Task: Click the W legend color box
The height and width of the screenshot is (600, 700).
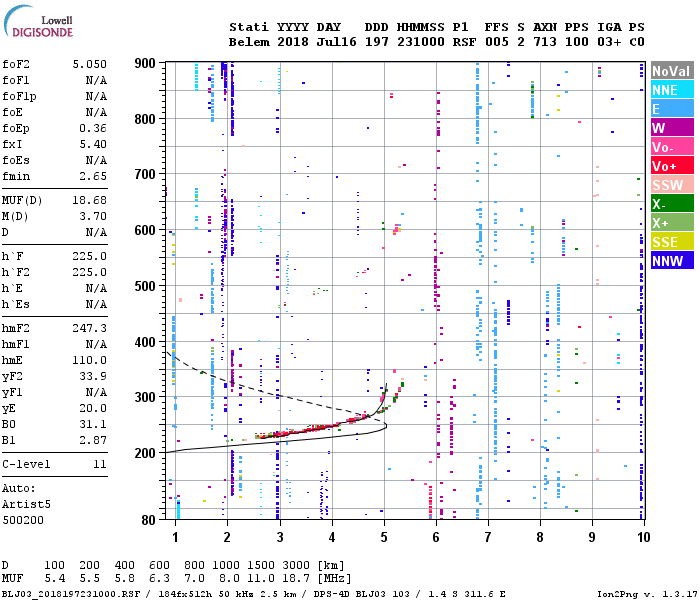Action: 672,128
